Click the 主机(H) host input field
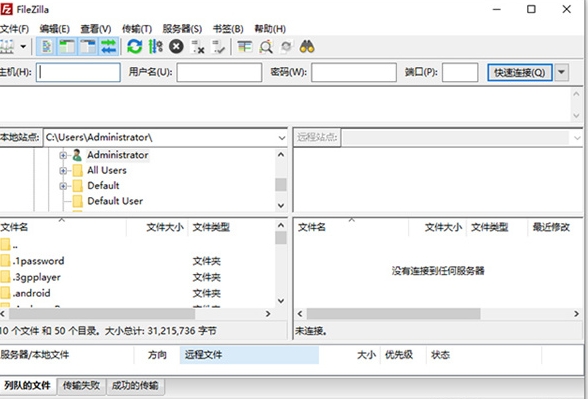 (x=78, y=72)
